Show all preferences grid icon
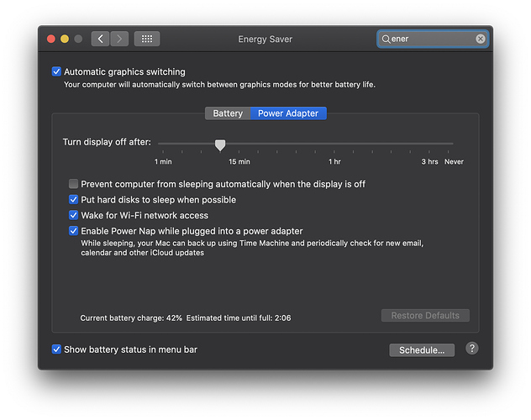This screenshot has width=531, height=420. 147,39
